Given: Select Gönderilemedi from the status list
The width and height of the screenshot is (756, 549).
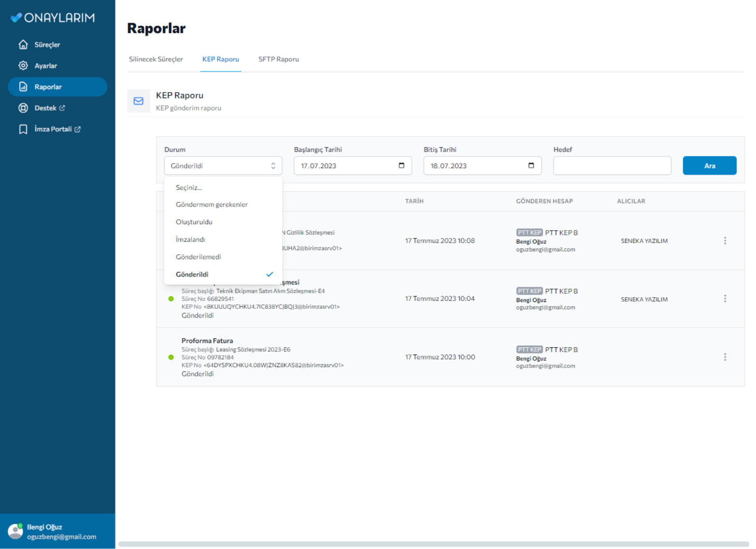Looking at the screenshot, I should click(198, 257).
